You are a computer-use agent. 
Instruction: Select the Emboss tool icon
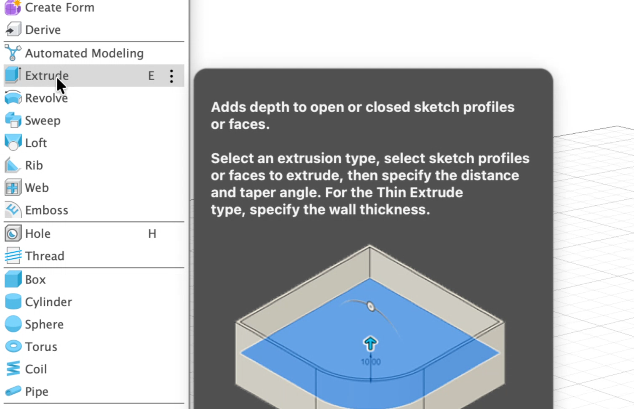[x=13, y=210]
